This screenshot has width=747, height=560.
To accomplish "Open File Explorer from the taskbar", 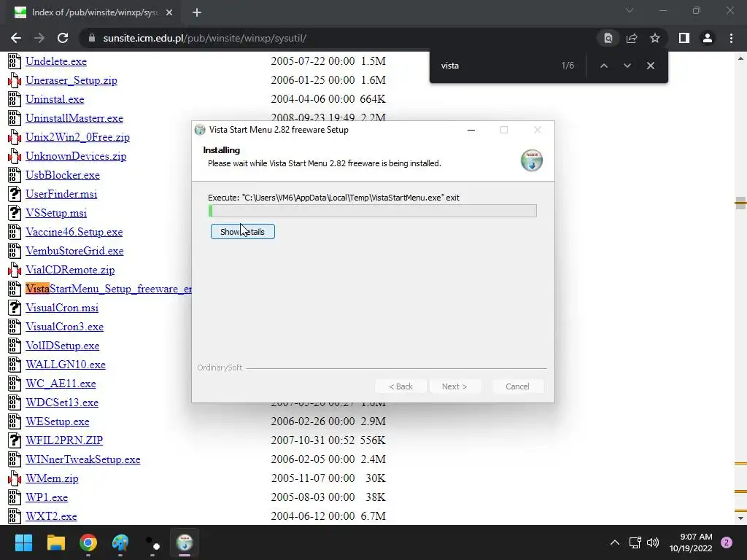I will 55,542.
